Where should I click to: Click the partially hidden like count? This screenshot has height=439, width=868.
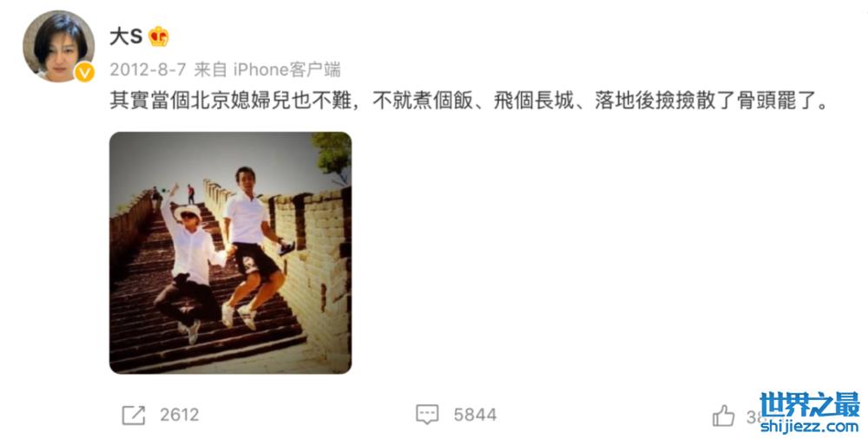click(753, 416)
